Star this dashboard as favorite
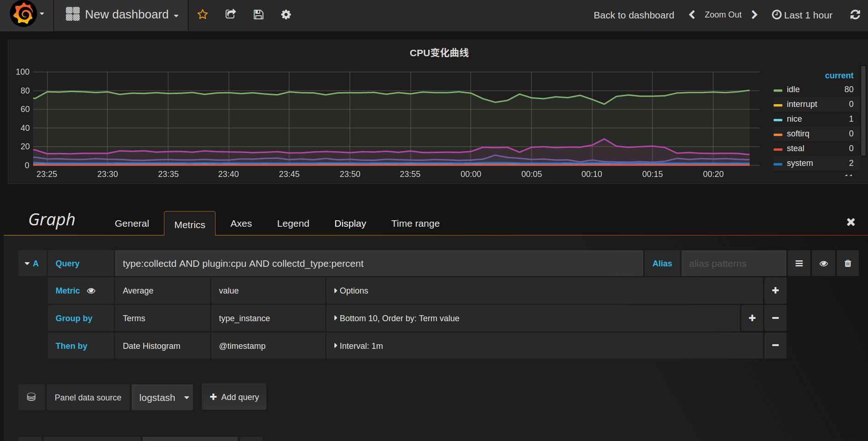 (203, 15)
